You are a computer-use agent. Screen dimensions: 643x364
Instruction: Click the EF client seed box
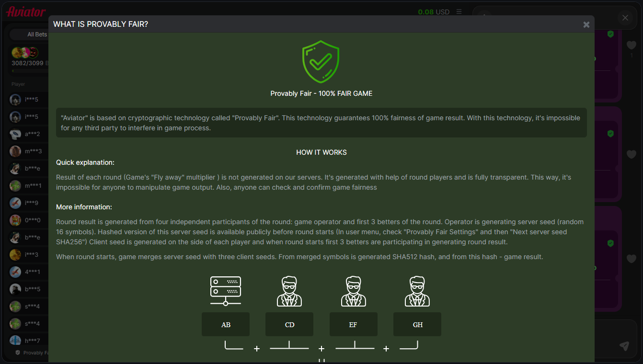354,324
